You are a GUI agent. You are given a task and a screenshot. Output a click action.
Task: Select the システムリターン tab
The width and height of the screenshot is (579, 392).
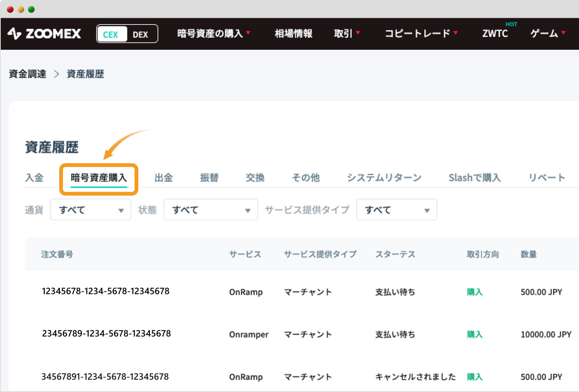point(384,178)
